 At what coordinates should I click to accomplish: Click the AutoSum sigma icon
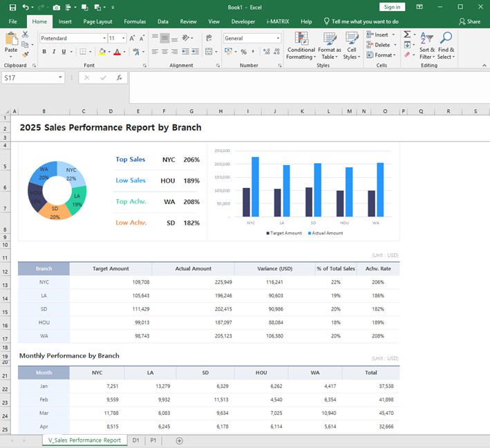[x=407, y=35]
